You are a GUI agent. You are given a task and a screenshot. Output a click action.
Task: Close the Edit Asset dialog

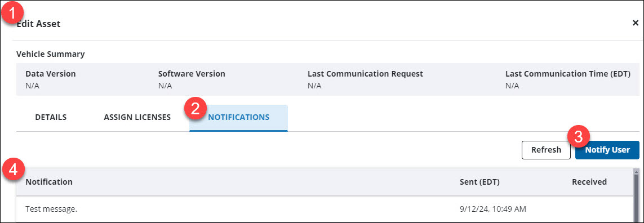(x=635, y=23)
